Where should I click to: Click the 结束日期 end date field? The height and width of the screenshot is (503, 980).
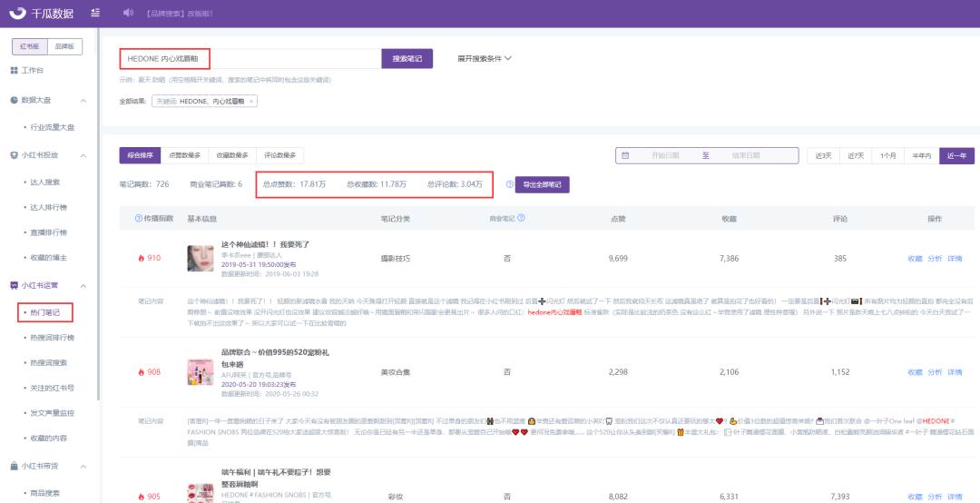(x=746, y=156)
